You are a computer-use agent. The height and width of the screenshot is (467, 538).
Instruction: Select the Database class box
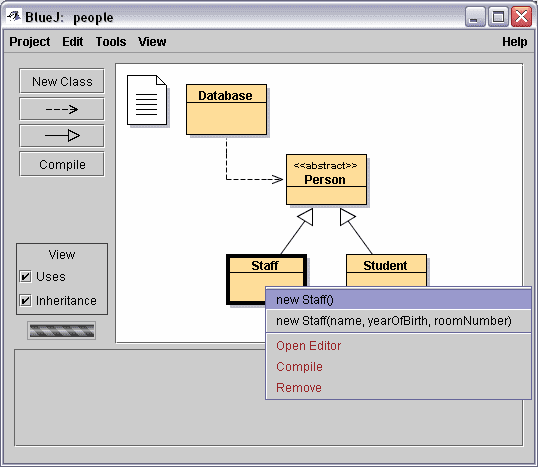(226, 109)
